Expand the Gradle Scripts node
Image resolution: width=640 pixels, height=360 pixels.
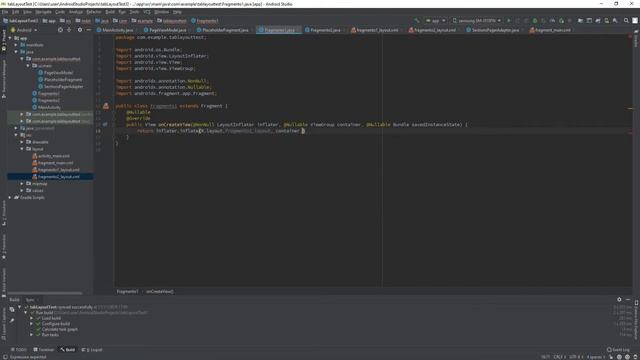coord(10,198)
